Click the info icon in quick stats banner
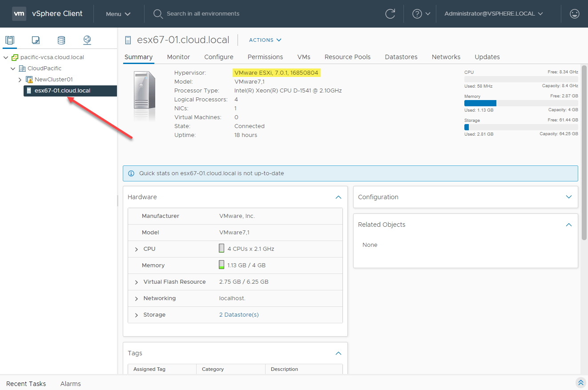 [131, 173]
